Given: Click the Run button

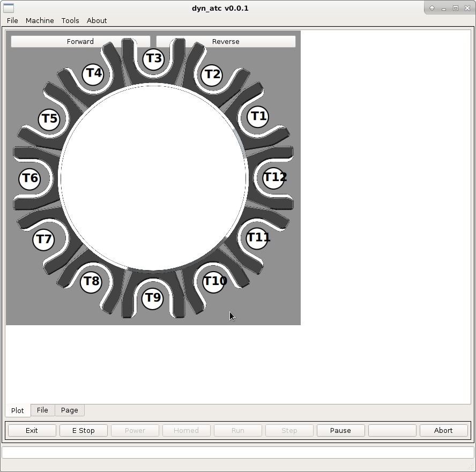Looking at the screenshot, I should point(238,430).
